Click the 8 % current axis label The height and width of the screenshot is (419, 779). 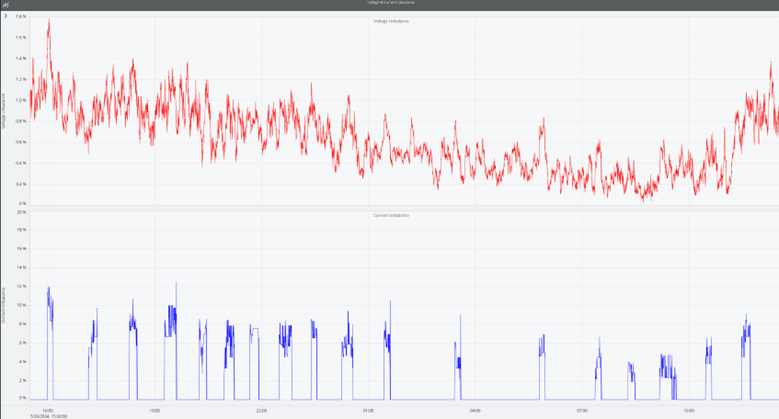tap(22, 324)
